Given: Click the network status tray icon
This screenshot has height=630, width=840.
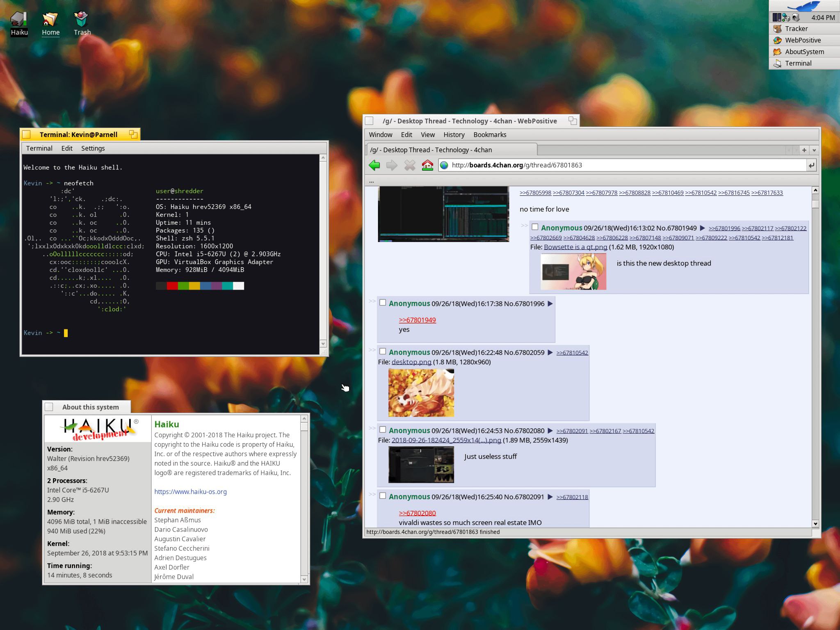Looking at the screenshot, I should click(786, 18).
